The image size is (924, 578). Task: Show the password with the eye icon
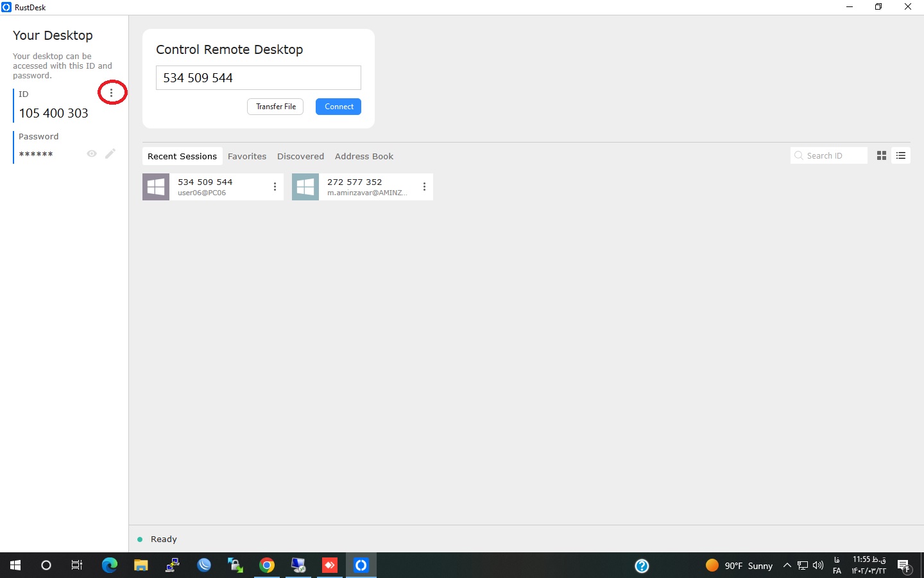tap(92, 153)
